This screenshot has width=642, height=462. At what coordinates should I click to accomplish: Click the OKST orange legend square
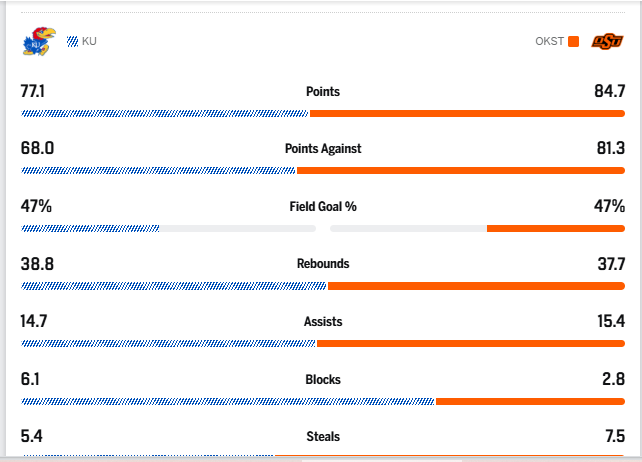coord(573,41)
